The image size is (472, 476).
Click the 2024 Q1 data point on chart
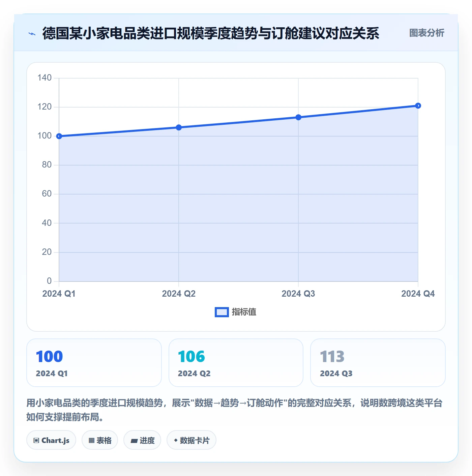(x=59, y=136)
